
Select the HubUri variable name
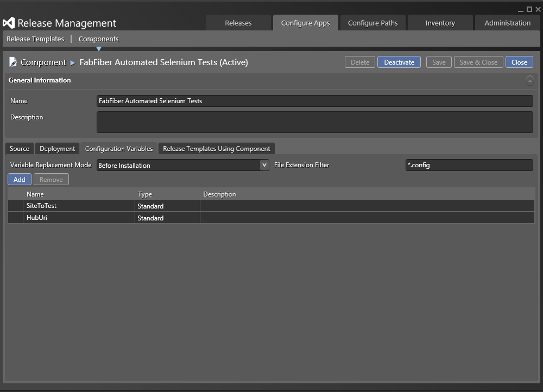pos(37,218)
